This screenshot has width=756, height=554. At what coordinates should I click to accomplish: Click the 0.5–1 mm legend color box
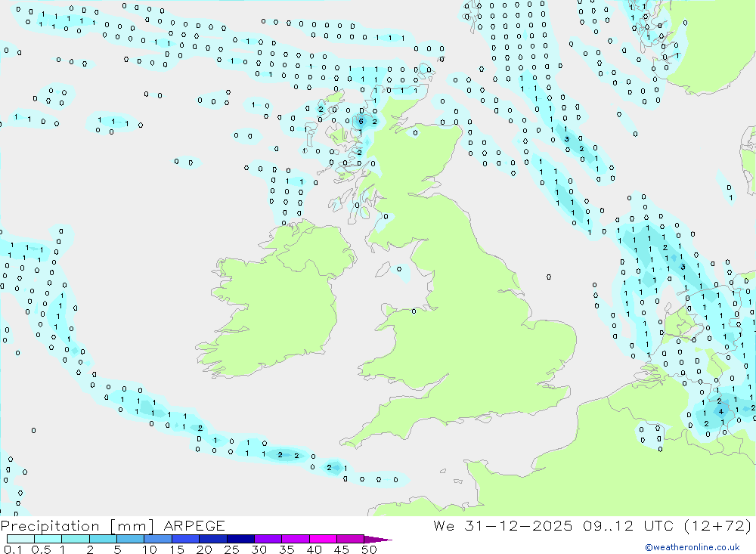(x=48, y=539)
